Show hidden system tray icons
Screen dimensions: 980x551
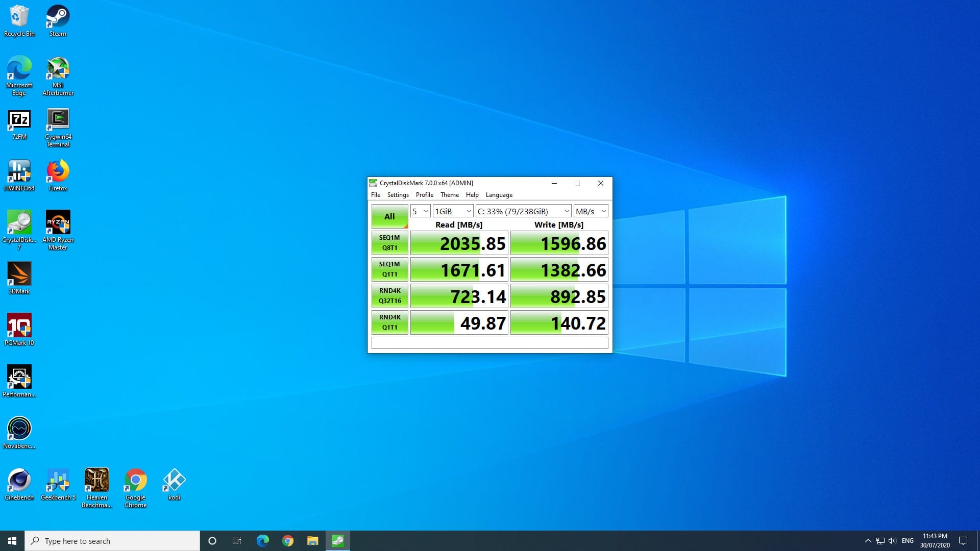tap(868, 541)
